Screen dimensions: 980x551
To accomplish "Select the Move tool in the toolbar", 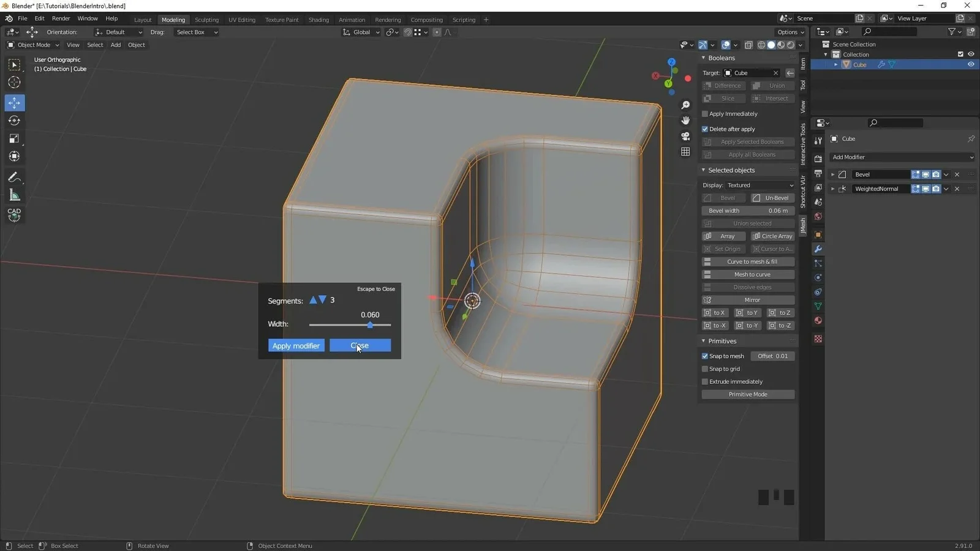I will pyautogui.click(x=13, y=103).
